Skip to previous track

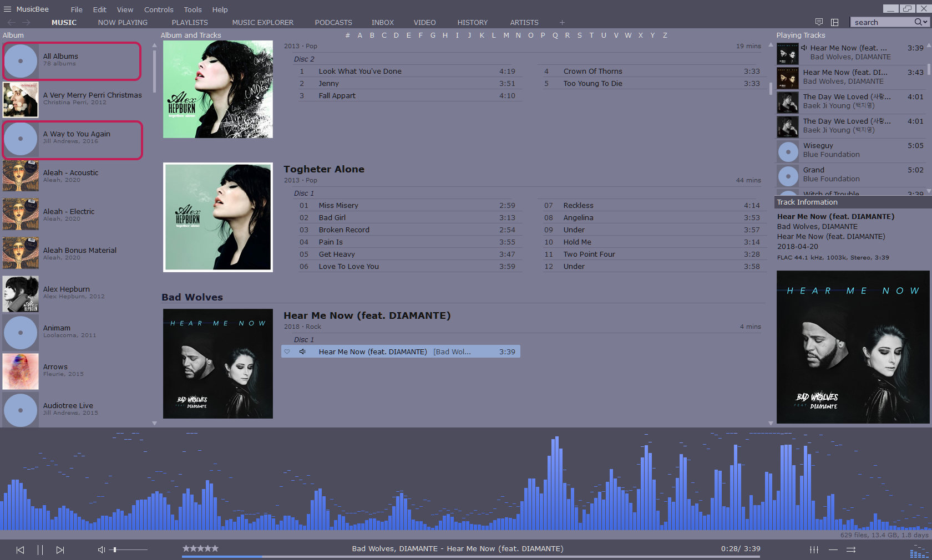click(x=20, y=549)
